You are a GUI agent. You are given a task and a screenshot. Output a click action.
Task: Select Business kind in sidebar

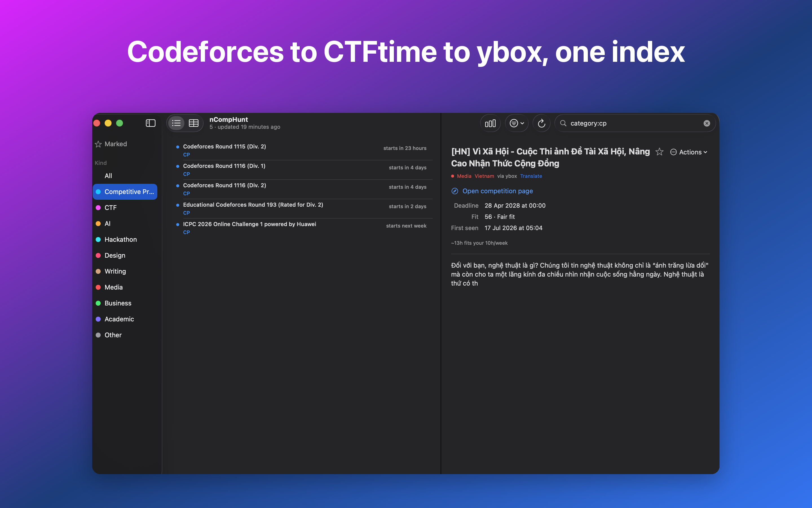click(125, 303)
